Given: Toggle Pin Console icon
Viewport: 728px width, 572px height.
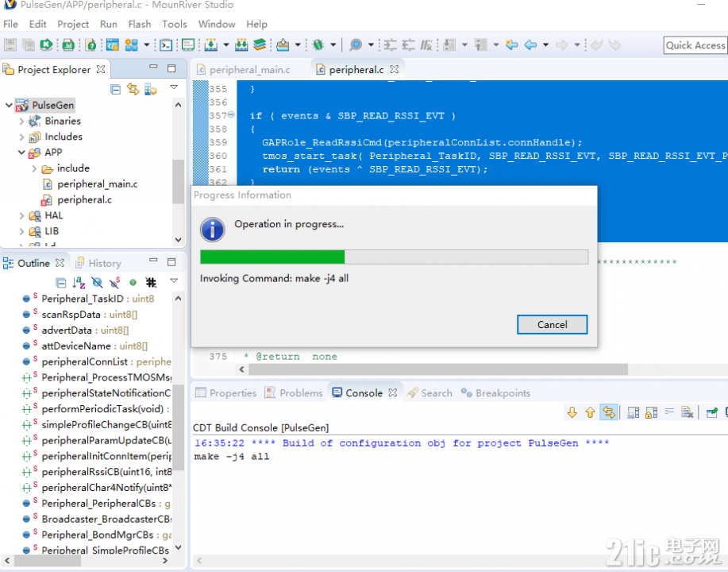Looking at the screenshot, I should click(x=711, y=412).
